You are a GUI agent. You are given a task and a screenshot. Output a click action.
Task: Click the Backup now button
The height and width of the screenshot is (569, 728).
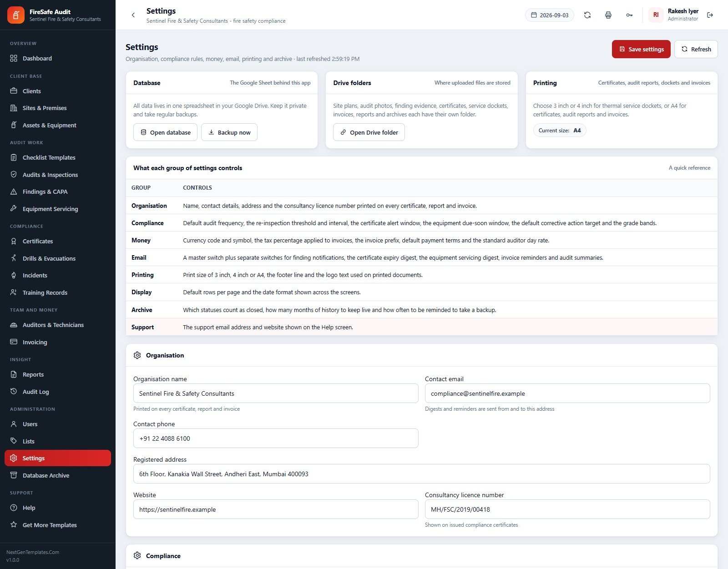229,132
